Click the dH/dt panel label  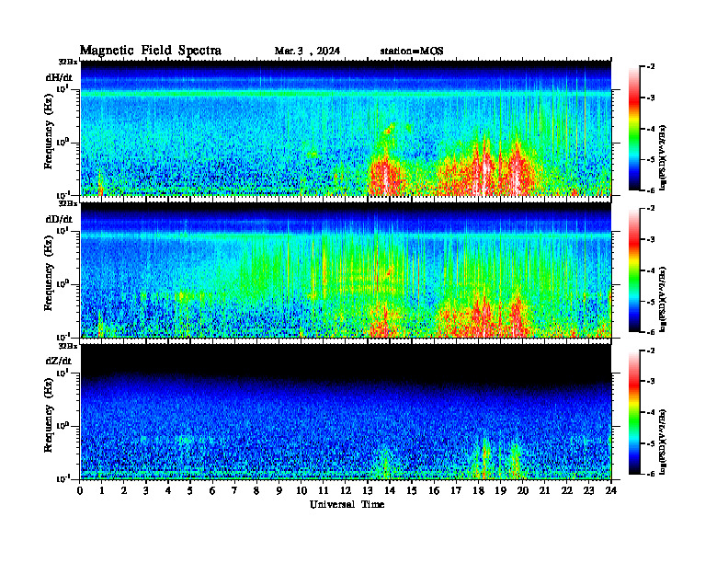point(59,77)
